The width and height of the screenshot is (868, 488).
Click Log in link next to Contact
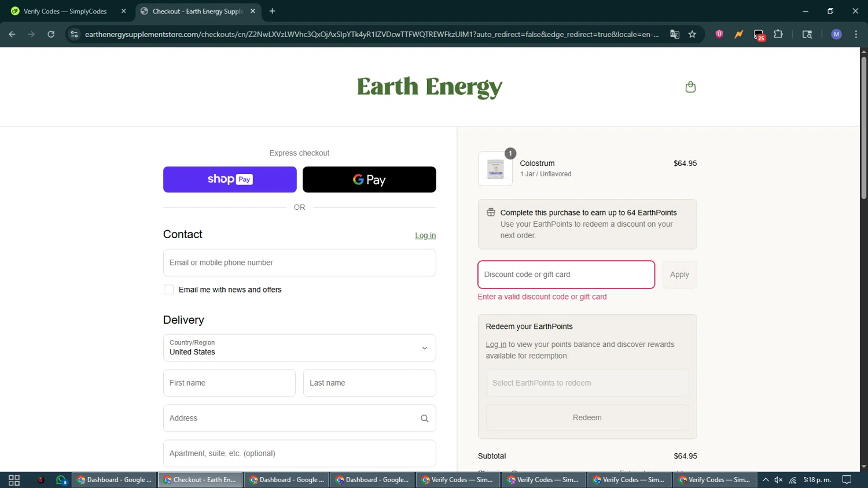click(x=425, y=235)
